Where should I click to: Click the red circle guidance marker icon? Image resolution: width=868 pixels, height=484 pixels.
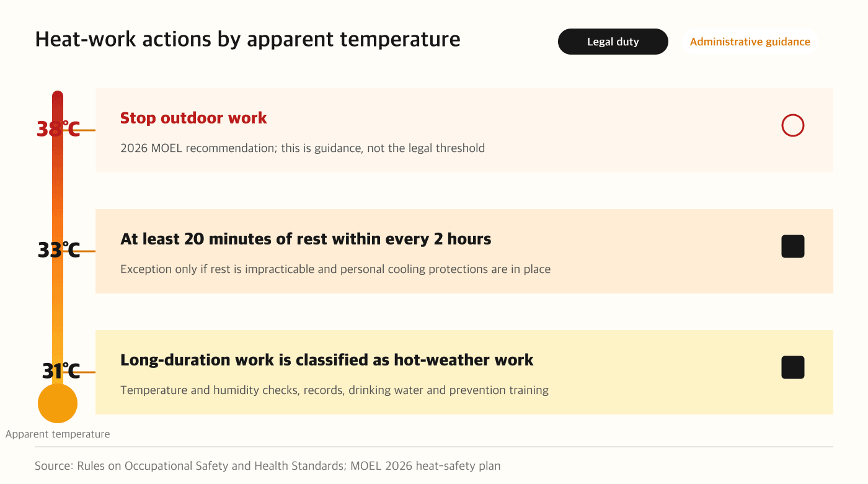click(x=792, y=125)
